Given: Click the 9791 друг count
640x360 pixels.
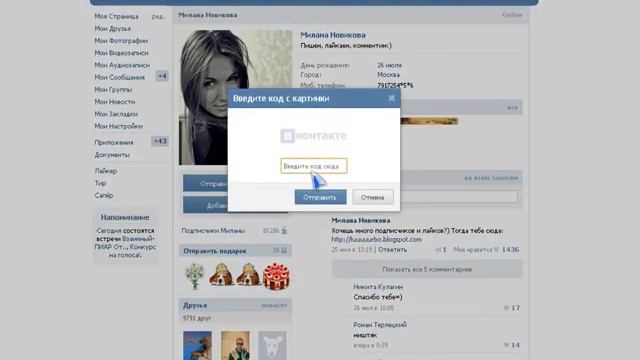Looking at the screenshot, I should [x=197, y=318].
